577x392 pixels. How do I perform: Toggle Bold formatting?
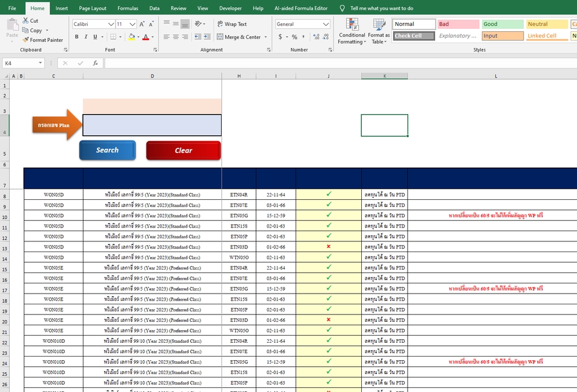tap(76, 37)
